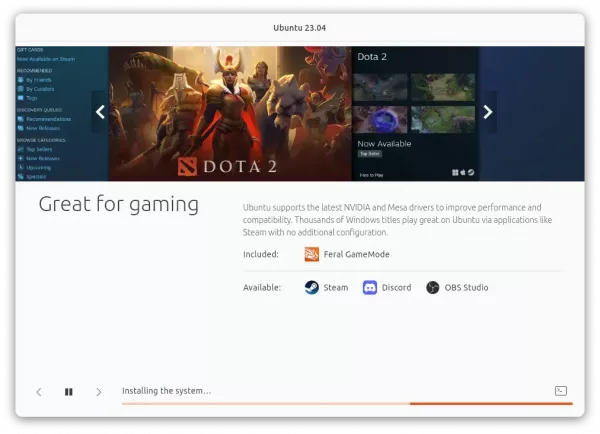Click the 'Steam' label text
The image size is (600, 434).
(x=336, y=287)
